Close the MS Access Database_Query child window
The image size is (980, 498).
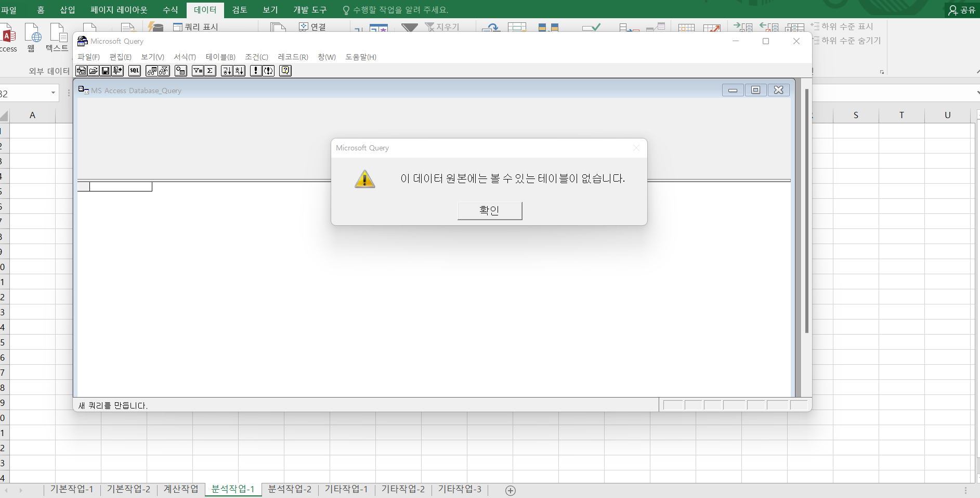778,90
